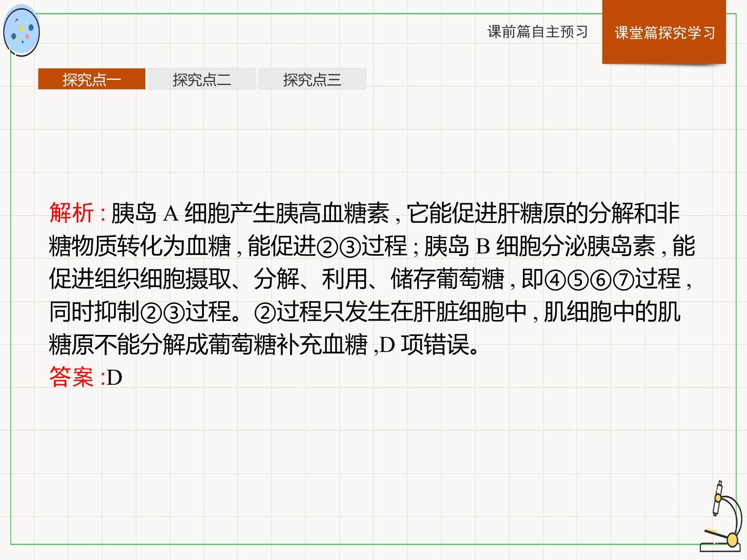Click the text 胰岛 B 细胞分泌胰岛素
Image resolution: width=747 pixels, height=560 pixels.
coord(540,246)
